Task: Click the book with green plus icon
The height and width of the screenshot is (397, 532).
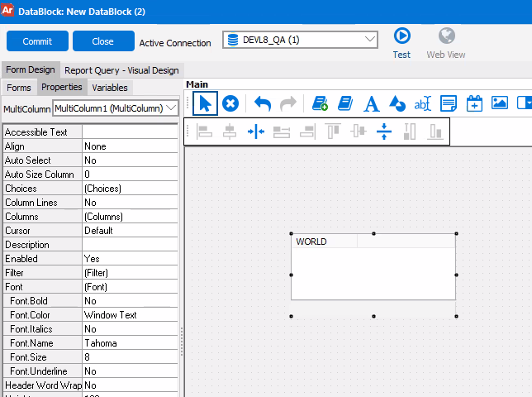Action: (320, 103)
